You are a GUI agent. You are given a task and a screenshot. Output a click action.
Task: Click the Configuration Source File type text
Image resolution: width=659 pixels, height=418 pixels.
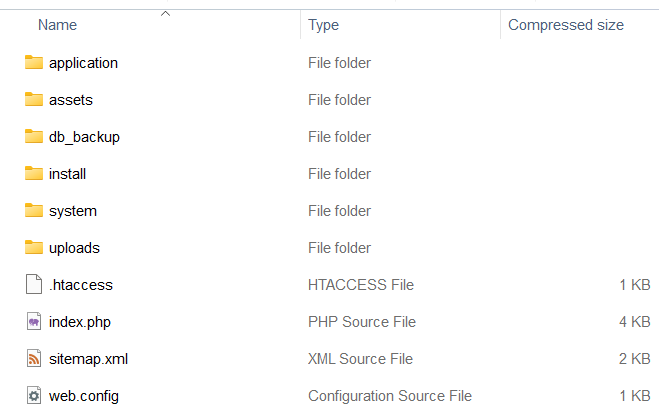click(390, 396)
